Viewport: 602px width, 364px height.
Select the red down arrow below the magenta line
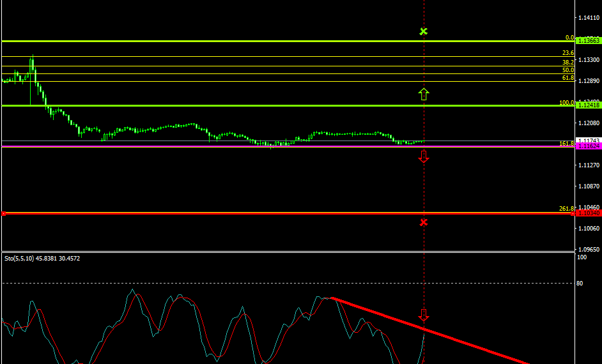pos(423,156)
